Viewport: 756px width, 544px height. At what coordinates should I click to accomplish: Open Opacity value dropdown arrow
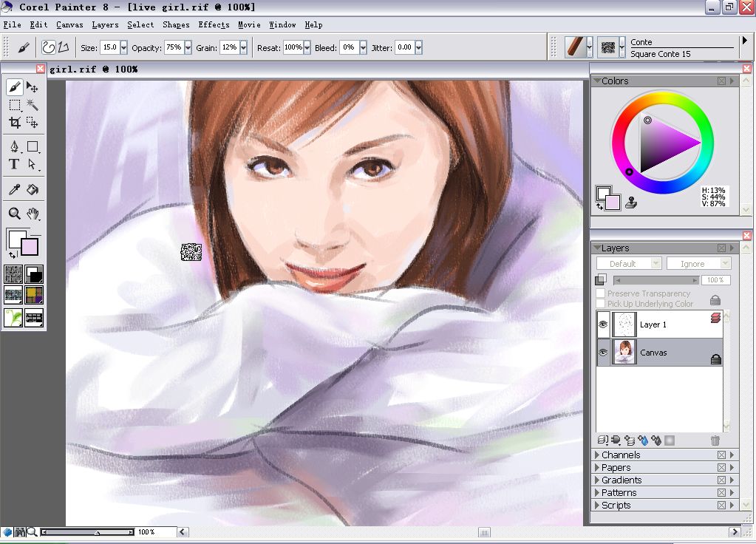[x=188, y=47]
